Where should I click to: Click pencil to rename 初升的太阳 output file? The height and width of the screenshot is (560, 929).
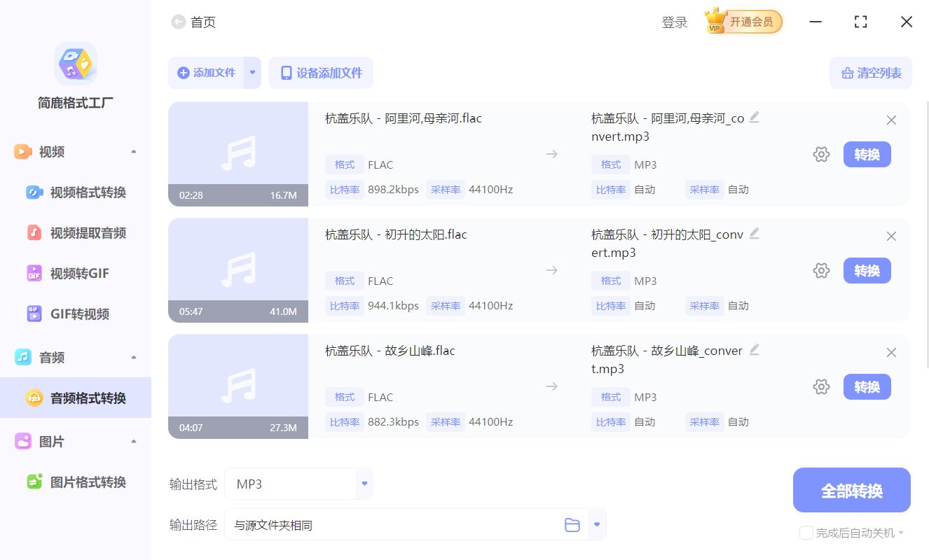pos(755,233)
